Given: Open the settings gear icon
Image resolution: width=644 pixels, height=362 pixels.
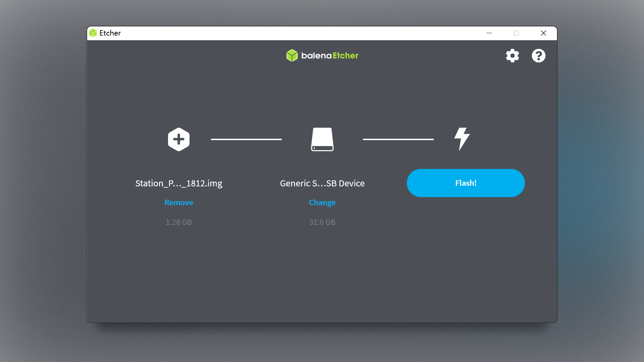Looking at the screenshot, I should [512, 56].
